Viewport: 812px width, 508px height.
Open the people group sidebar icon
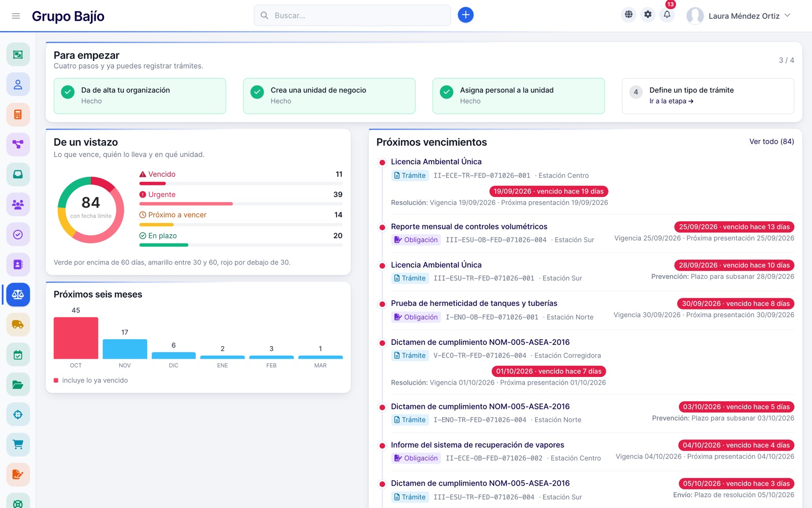pyautogui.click(x=18, y=204)
